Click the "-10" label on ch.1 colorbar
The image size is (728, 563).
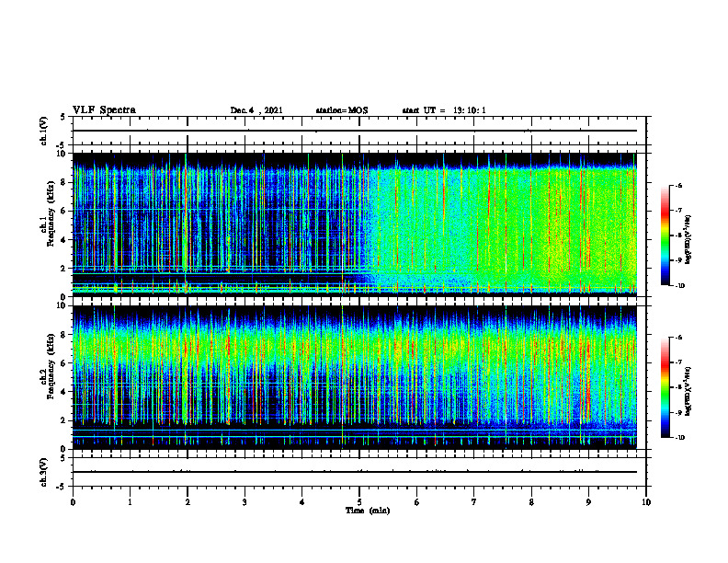679,286
